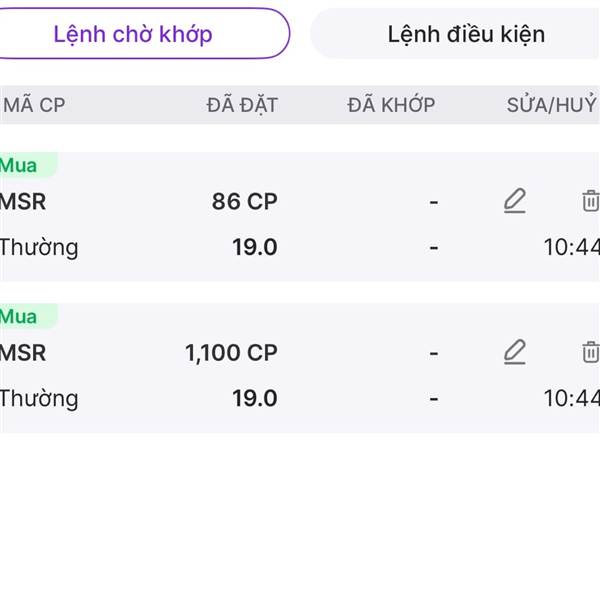Select the ĐÃ ĐẶT column header
600x600 pixels.
pos(242,105)
